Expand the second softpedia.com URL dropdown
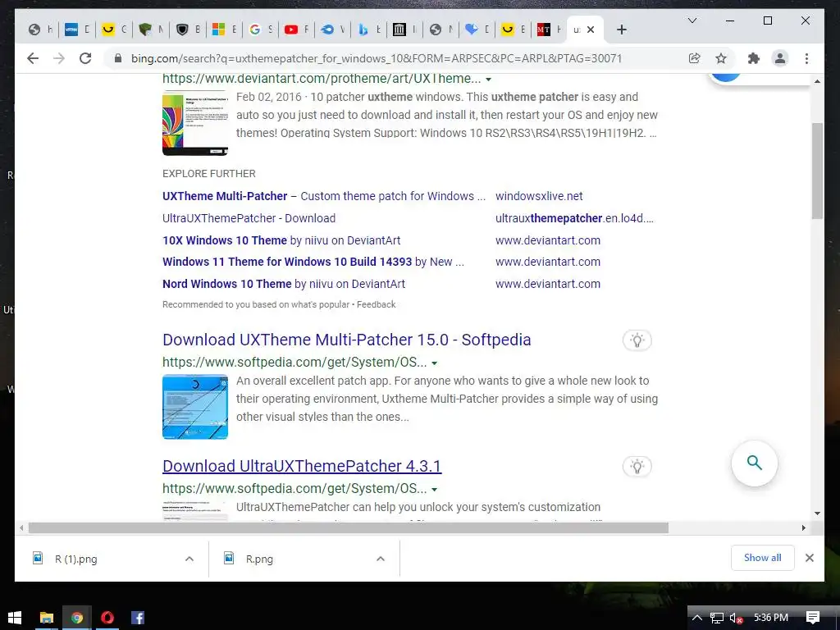Image resolution: width=840 pixels, height=630 pixels. [x=435, y=490]
